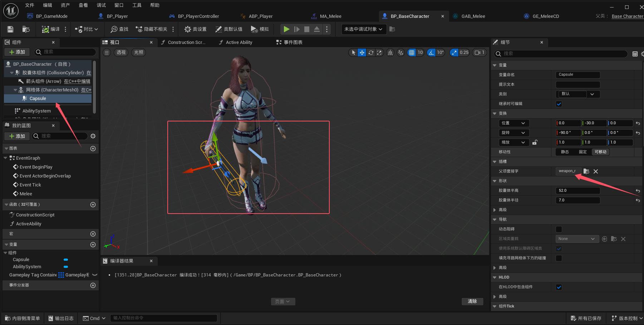The height and width of the screenshot is (325, 644).
Task: Reset capsule half height to default
Action: point(638,191)
